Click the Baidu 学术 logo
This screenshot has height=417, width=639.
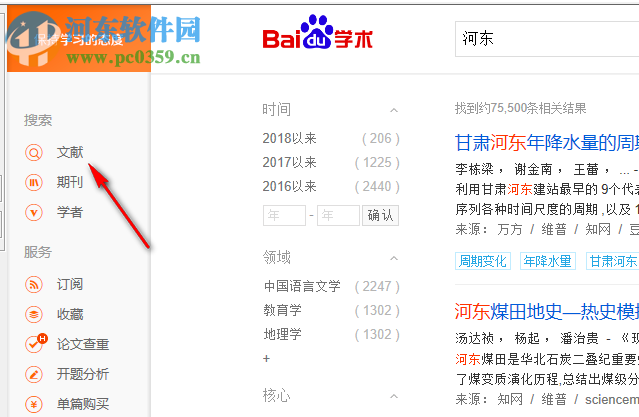pos(317,33)
